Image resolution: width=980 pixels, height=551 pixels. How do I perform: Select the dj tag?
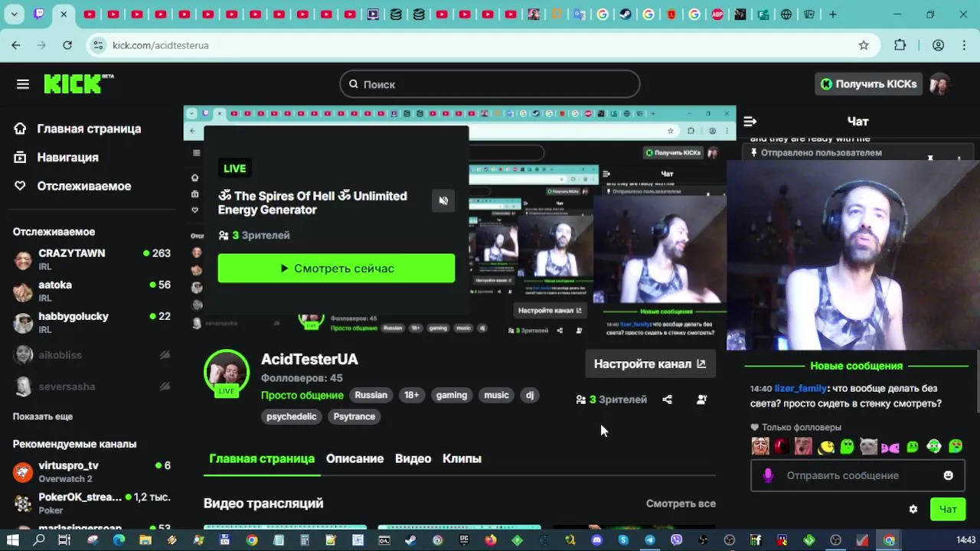[530, 395]
